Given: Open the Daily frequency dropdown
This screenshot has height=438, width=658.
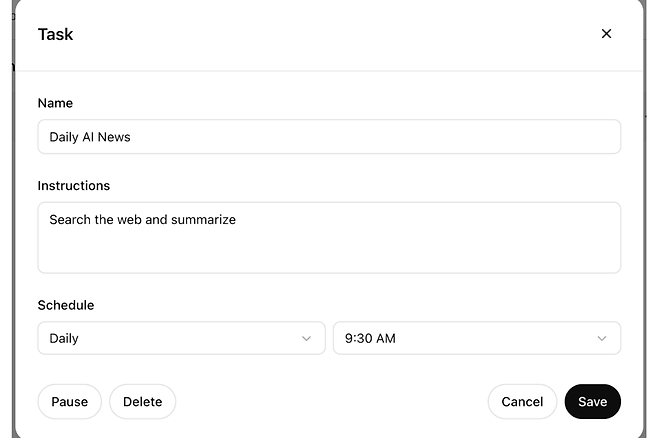Looking at the screenshot, I should pos(181,338).
